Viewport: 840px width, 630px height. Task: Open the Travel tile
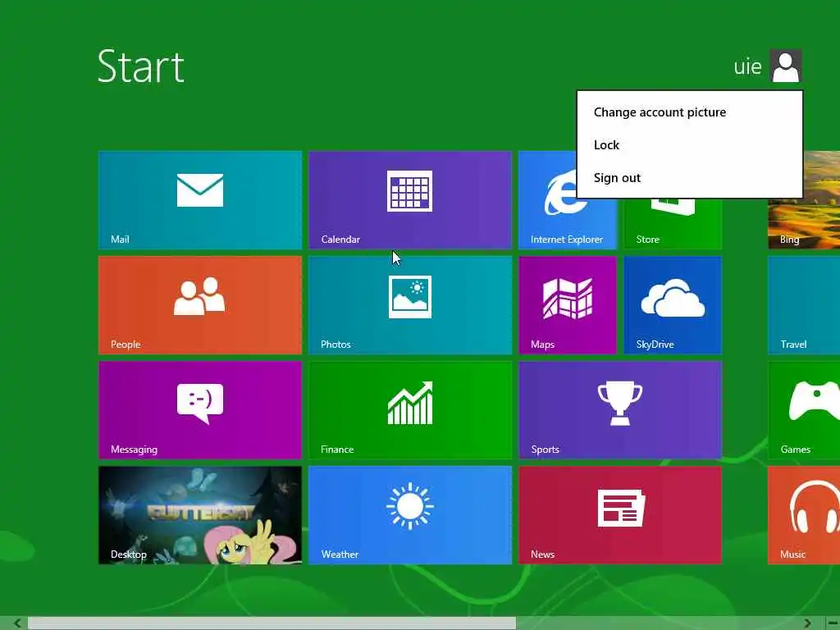[x=804, y=305]
